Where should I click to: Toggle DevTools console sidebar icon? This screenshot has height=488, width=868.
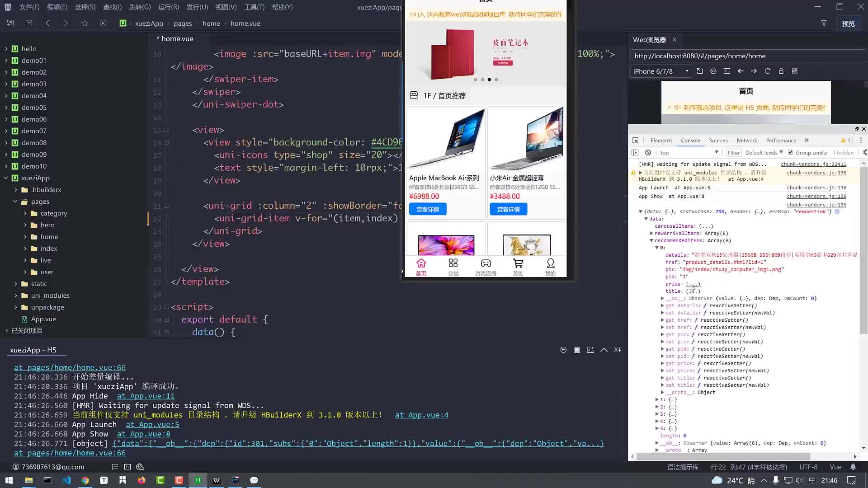635,152
